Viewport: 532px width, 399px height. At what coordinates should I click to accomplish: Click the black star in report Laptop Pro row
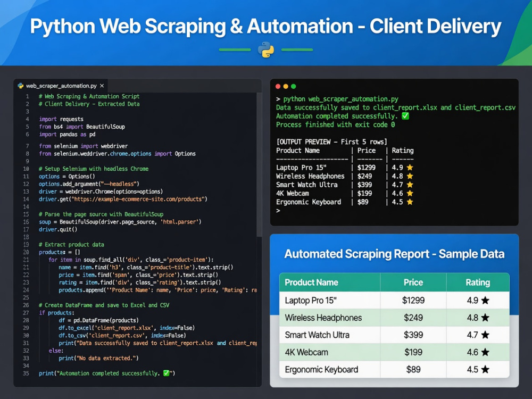(486, 300)
